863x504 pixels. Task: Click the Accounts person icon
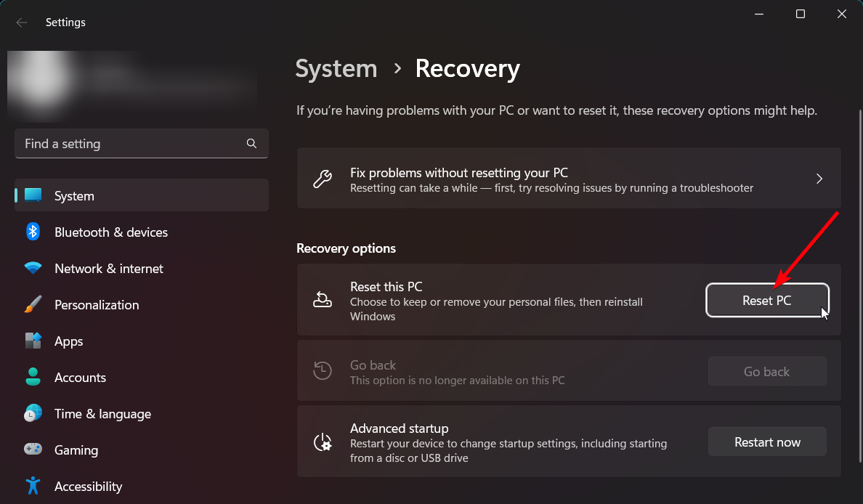tap(33, 377)
